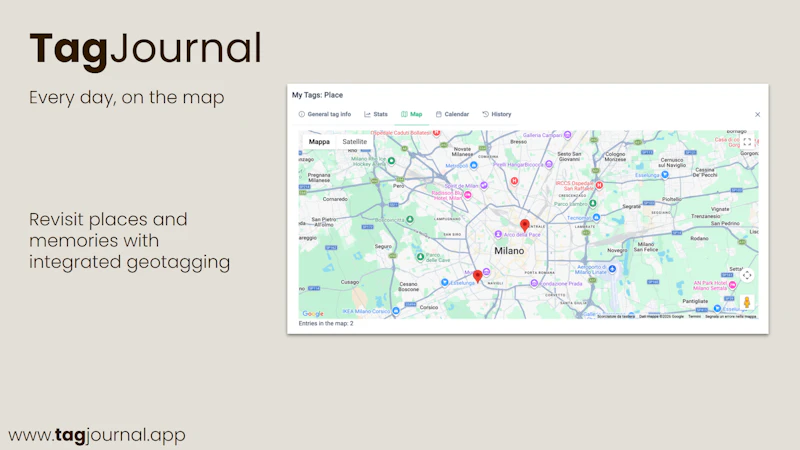Click the Radisson Blu Hotel marker
The height and width of the screenshot is (450, 800).
468,195
